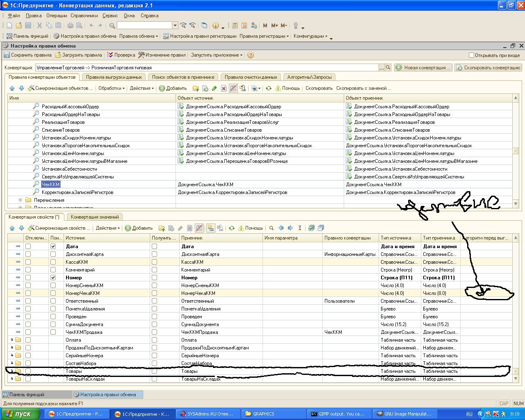Click add group folder icon in properties toolbar
The height and width of the screenshot is (420, 525).
[x=162, y=228]
